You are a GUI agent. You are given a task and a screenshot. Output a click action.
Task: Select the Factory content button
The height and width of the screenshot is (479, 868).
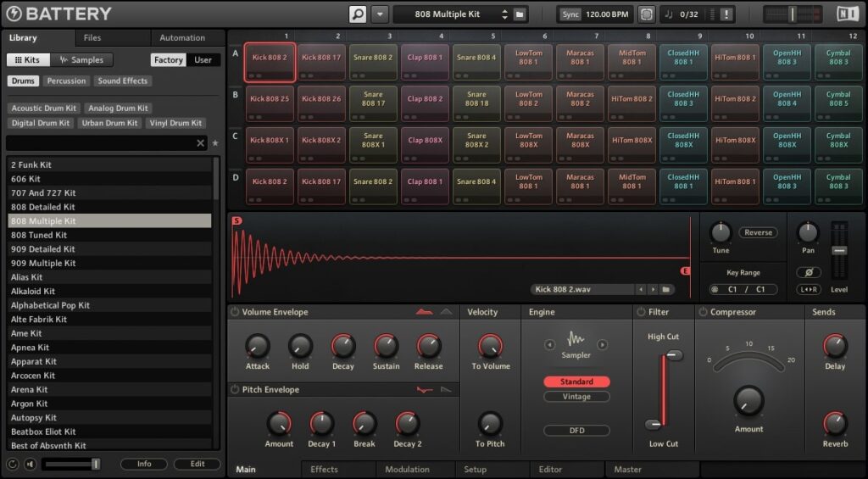169,60
